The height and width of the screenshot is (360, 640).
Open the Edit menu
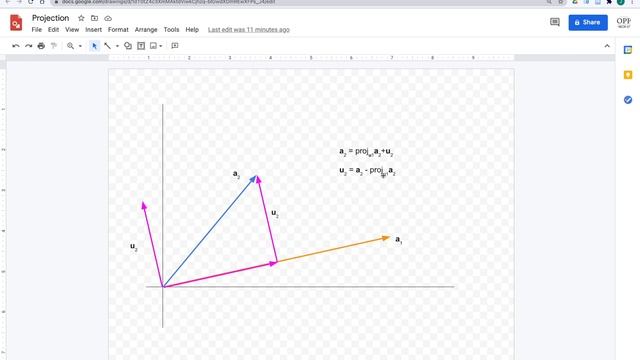click(53, 30)
